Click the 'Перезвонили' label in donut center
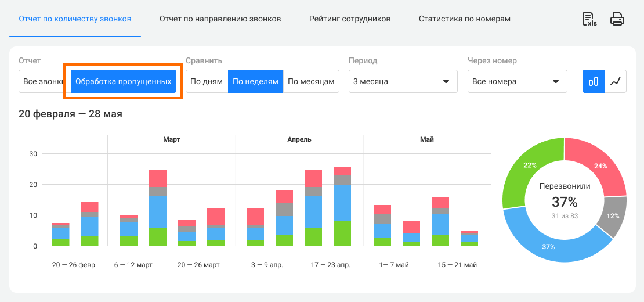Screen dimensions: 644x302 click(x=565, y=186)
